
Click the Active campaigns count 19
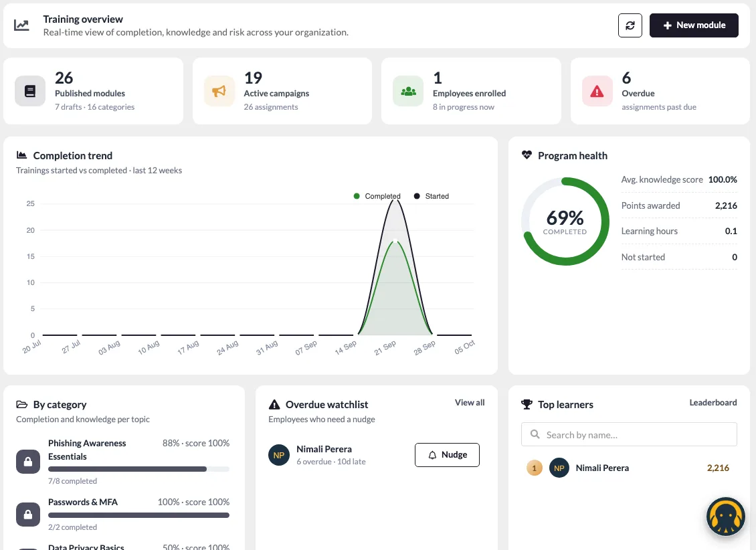pyautogui.click(x=253, y=78)
